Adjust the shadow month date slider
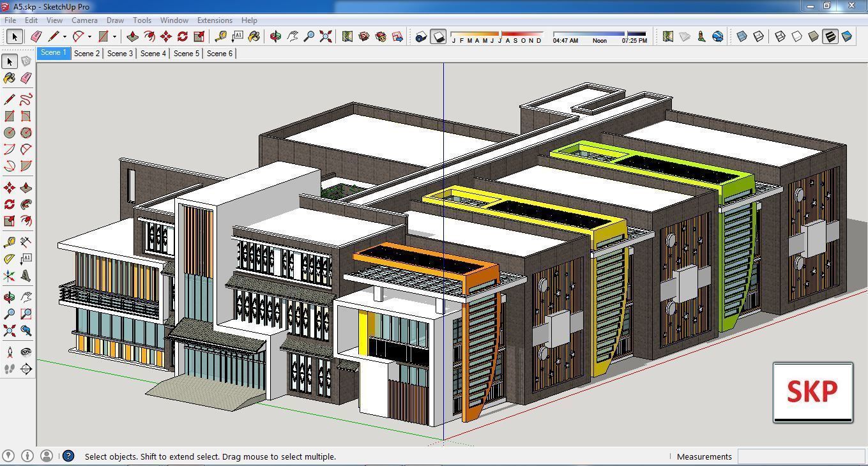868x466 pixels. click(x=497, y=34)
